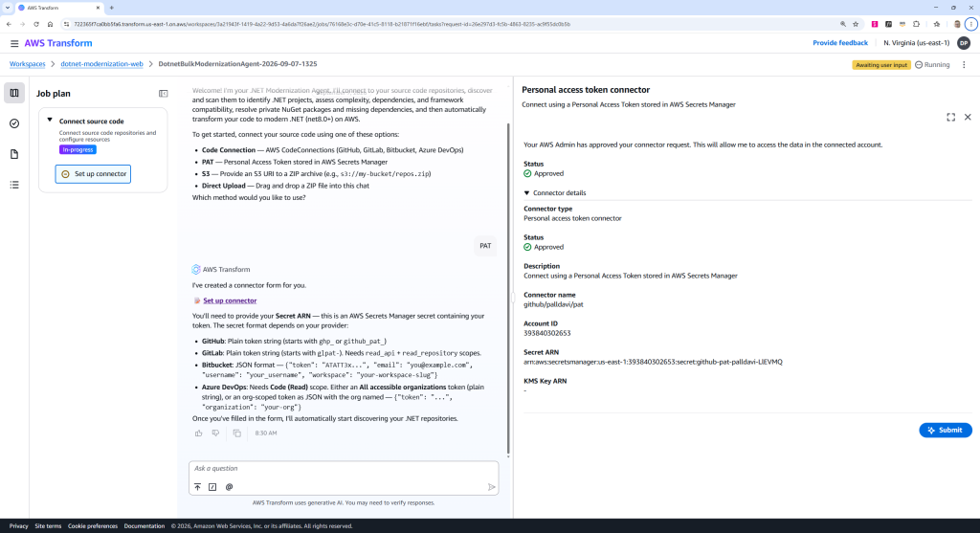980x533 pixels.
Task: Open the browser zoom magnifier icon
Action: [x=842, y=24]
